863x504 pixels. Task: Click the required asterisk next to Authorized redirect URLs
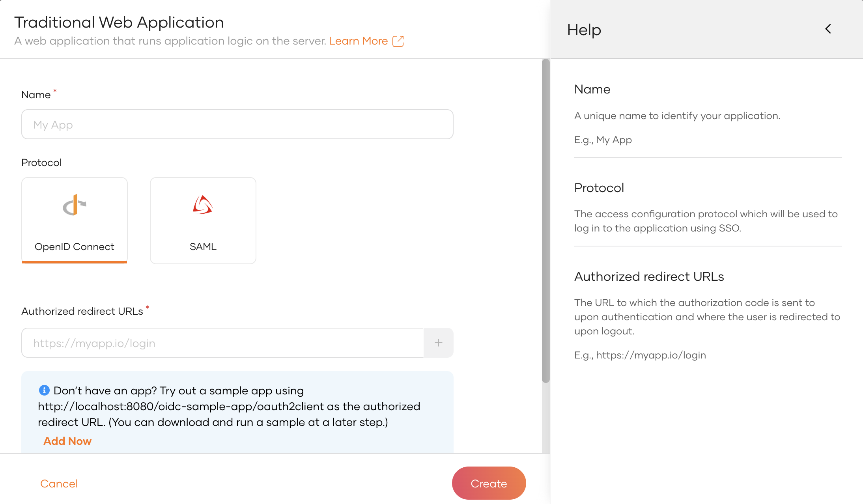(x=148, y=308)
